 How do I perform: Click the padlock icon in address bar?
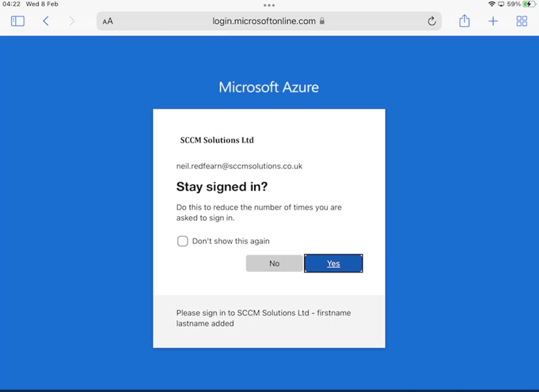pos(322,21)
